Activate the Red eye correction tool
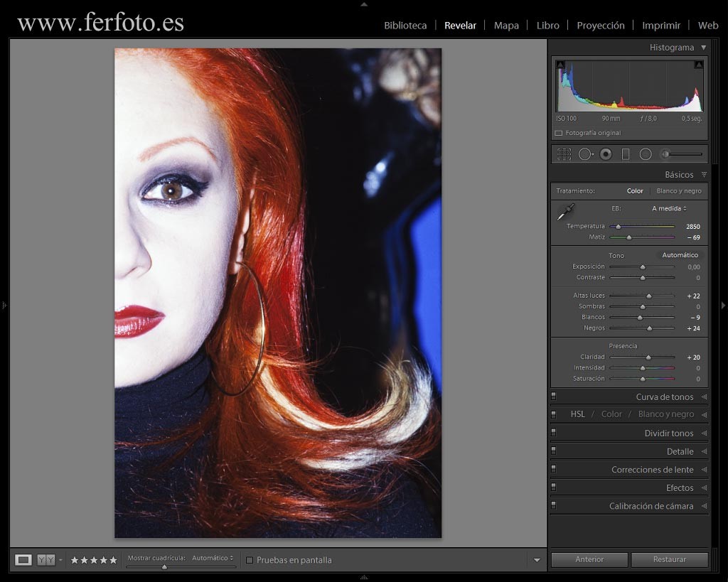The height and width of the screenshot is (582, 728). click(606, 154)
